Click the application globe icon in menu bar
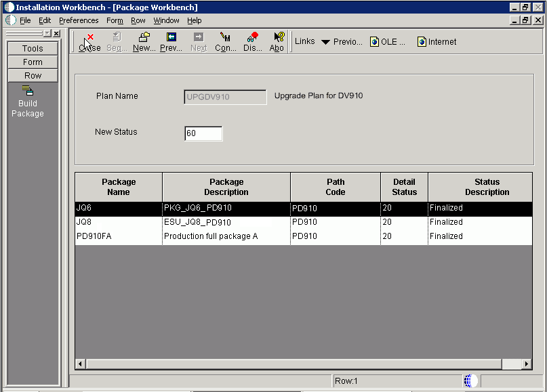The width and height of the screenshot is (547, 392). 10,20
